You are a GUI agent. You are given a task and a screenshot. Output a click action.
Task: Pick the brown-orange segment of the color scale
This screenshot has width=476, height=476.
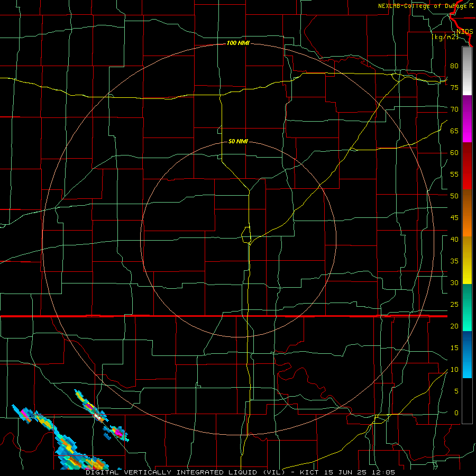coord(467,213)
